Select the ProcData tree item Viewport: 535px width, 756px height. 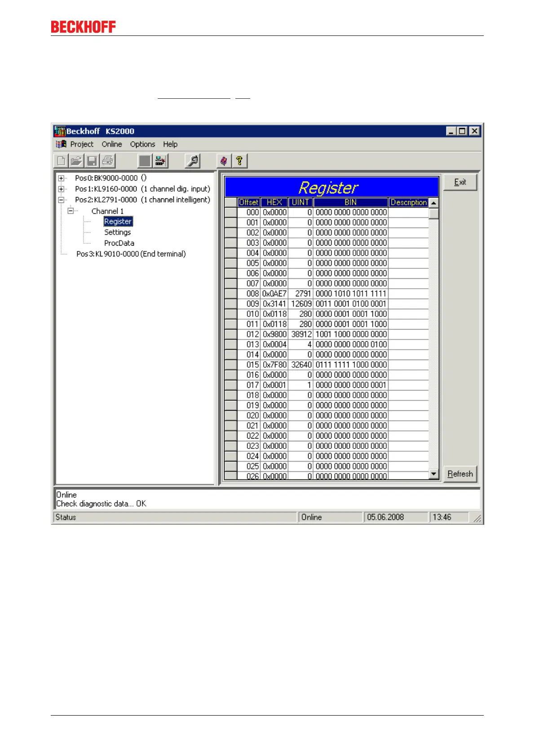coord(119,243)
